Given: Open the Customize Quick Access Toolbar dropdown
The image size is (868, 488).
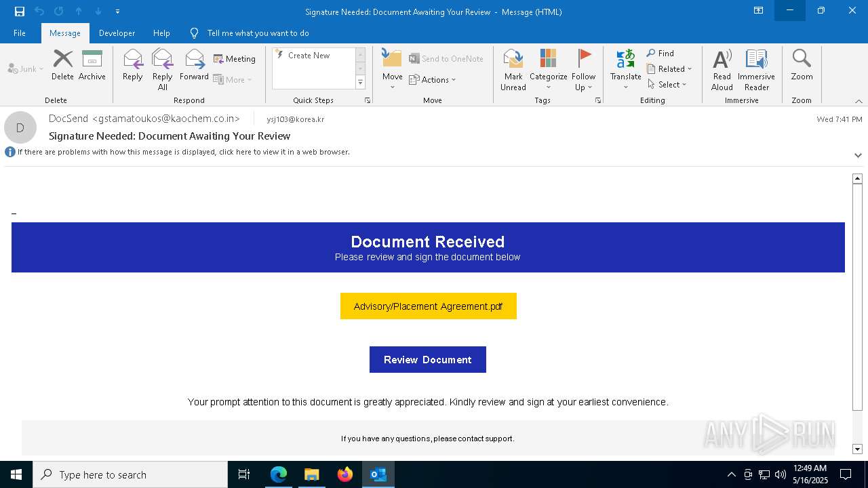Looking at the screenshot, I should click(117, 12).
